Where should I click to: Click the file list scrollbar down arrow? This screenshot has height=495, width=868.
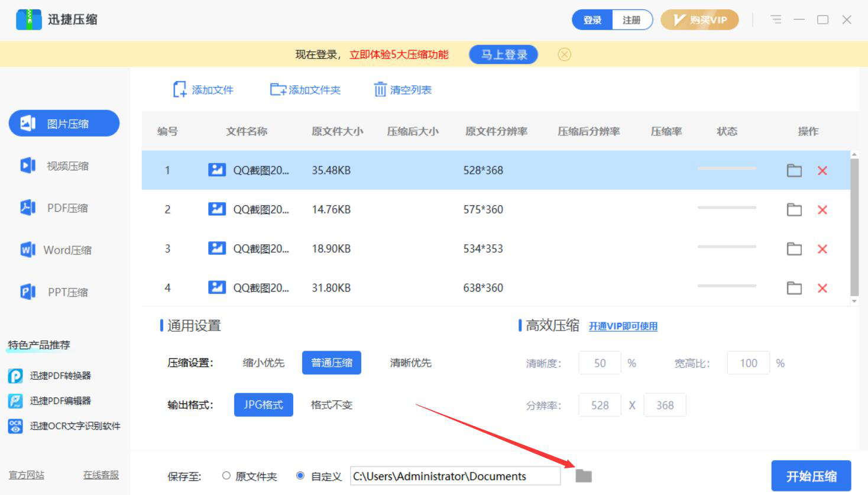(854, 301)
